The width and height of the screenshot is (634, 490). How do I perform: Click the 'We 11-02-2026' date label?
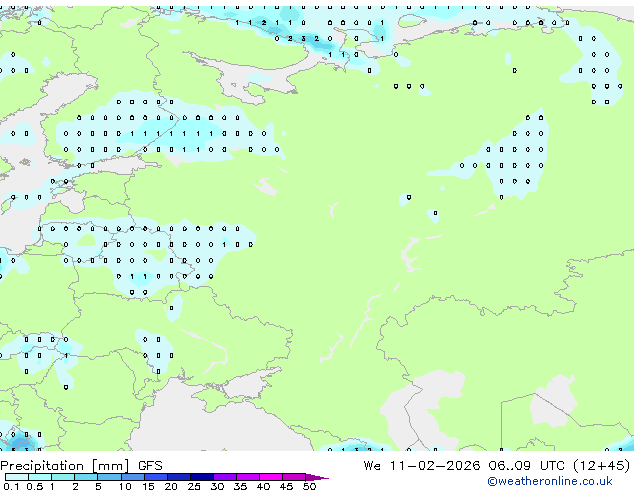pos(422,466)
